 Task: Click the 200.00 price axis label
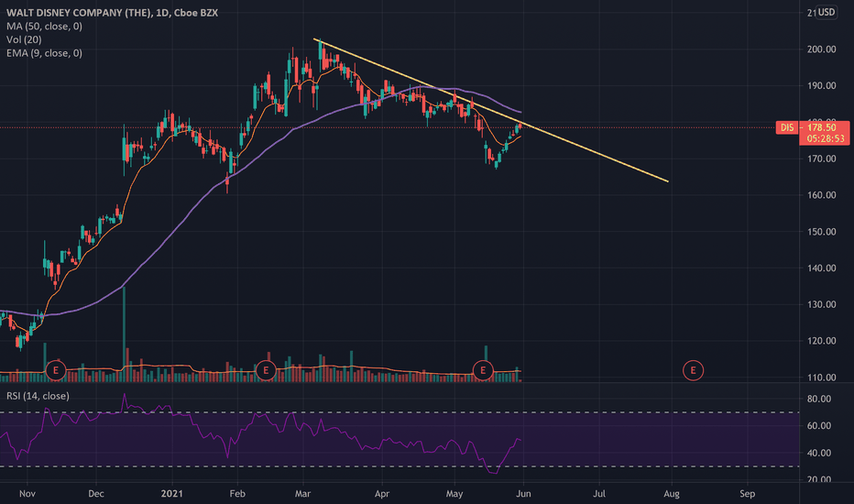click(x=821, y=49)
